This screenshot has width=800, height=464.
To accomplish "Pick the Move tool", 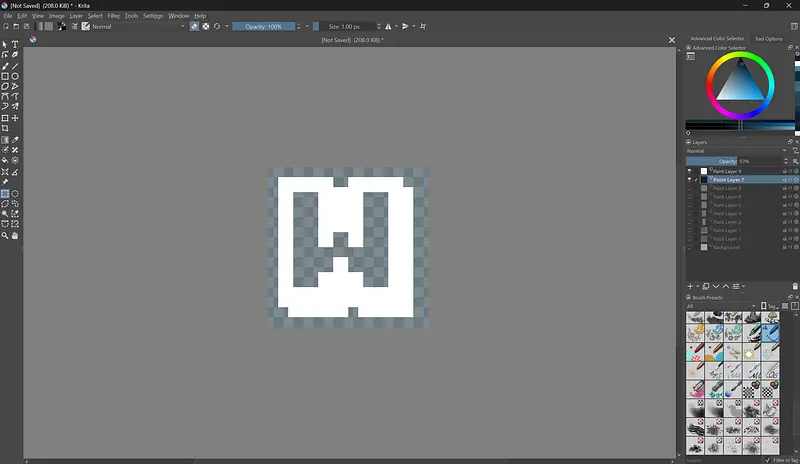I will click(15, 118).
